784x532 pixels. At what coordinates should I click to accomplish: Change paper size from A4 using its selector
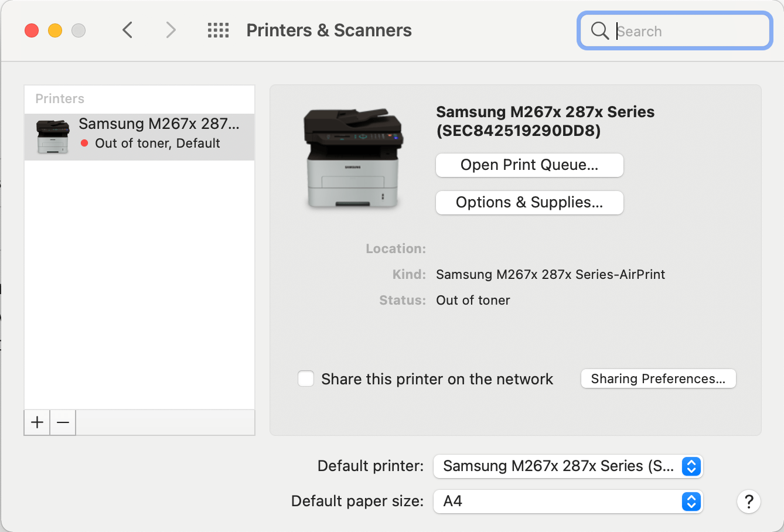tap(691, 502)
